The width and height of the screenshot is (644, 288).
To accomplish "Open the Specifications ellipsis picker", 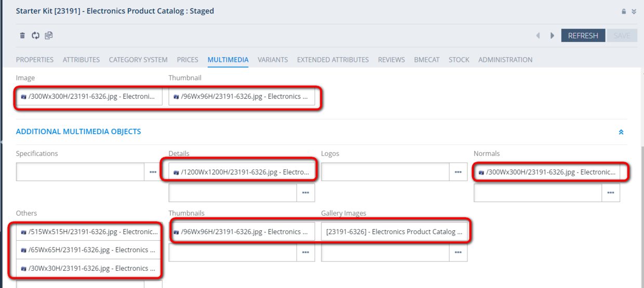I will tap(153, 172).
